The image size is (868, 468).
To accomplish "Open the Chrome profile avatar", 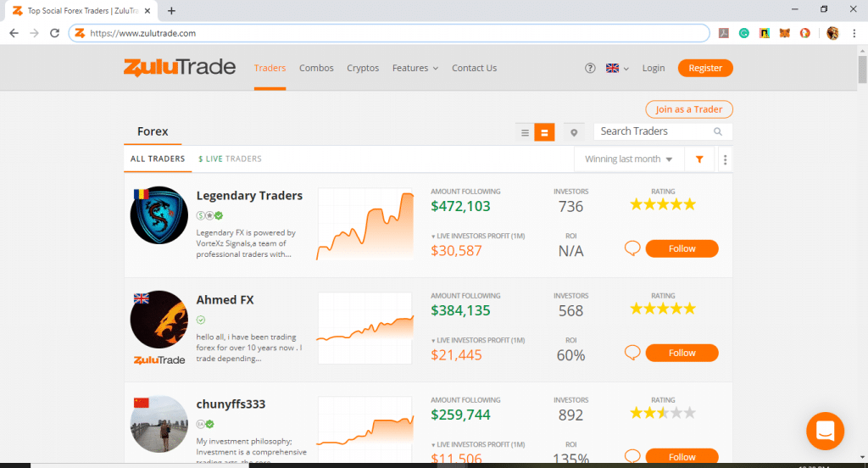I will coord(832,33).
